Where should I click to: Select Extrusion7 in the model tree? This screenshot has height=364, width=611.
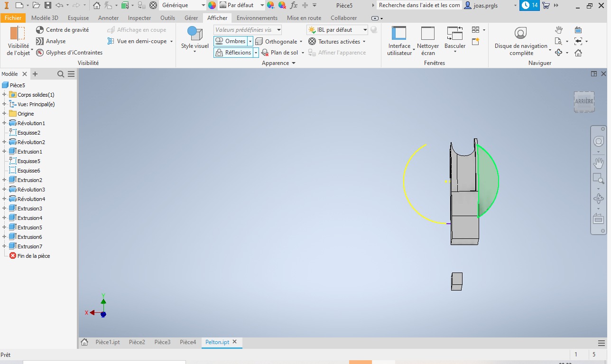[29, 246]
